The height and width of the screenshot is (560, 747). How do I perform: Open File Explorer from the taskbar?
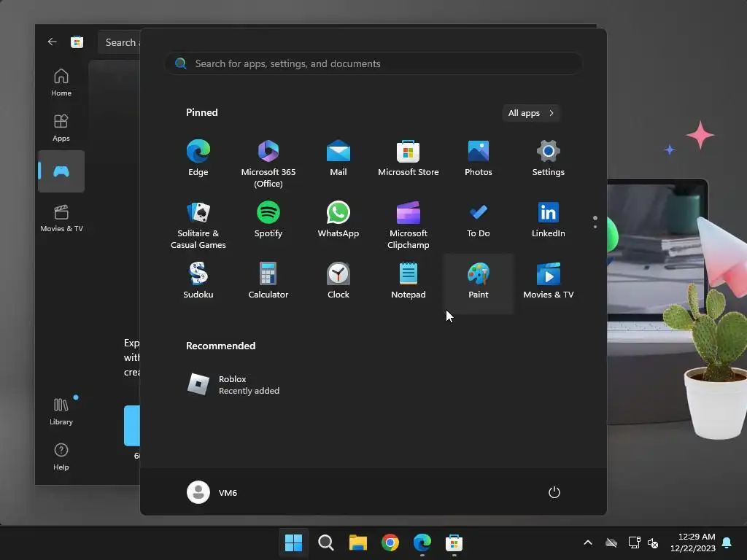tap(357, 542)
